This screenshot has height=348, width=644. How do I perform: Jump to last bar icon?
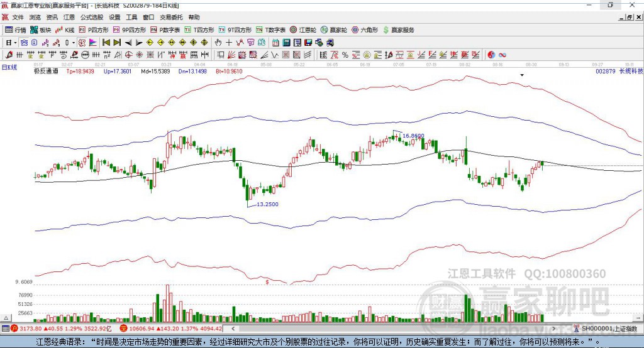[117, 43]
